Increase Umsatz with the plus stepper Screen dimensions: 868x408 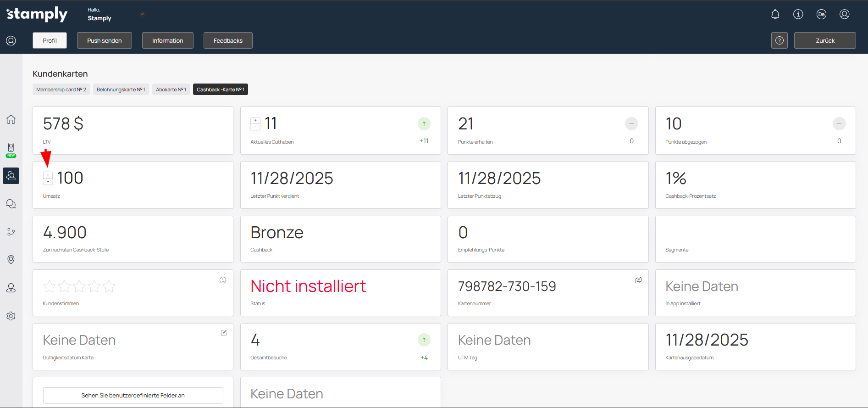point(48,175)
